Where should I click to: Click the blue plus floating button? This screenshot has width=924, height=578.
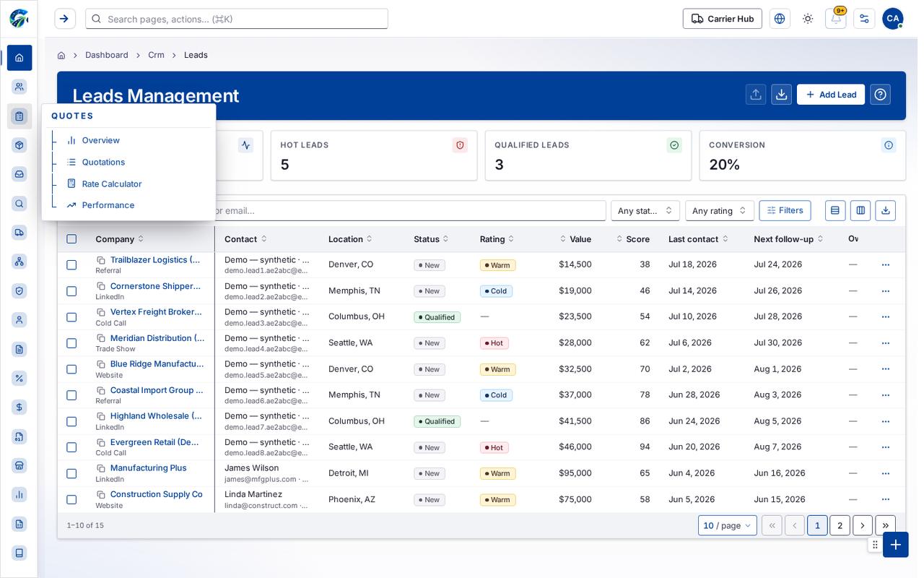(x=896, y=545)
